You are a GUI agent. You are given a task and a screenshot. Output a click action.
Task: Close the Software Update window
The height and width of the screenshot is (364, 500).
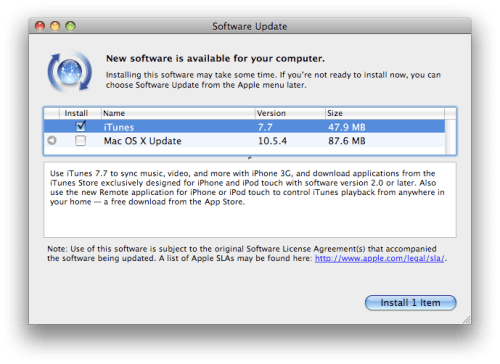[40, 26]
